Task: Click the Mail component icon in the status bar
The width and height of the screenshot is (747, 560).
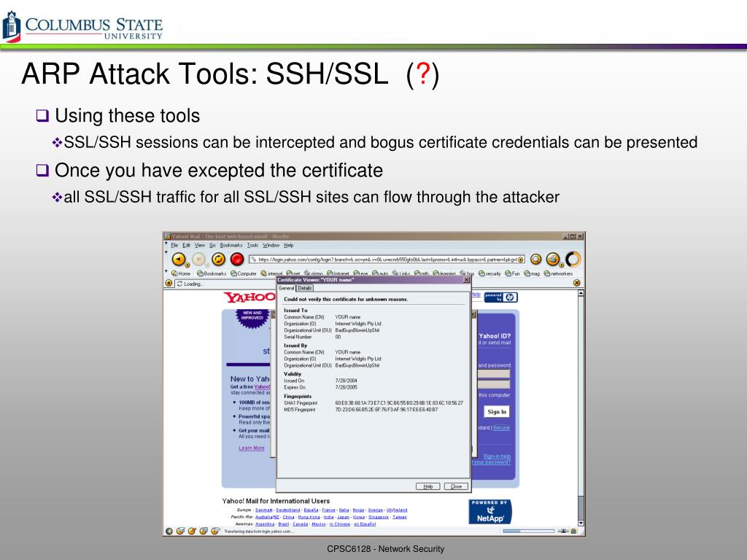Action: pyautogui.click(x=181, y=531)
